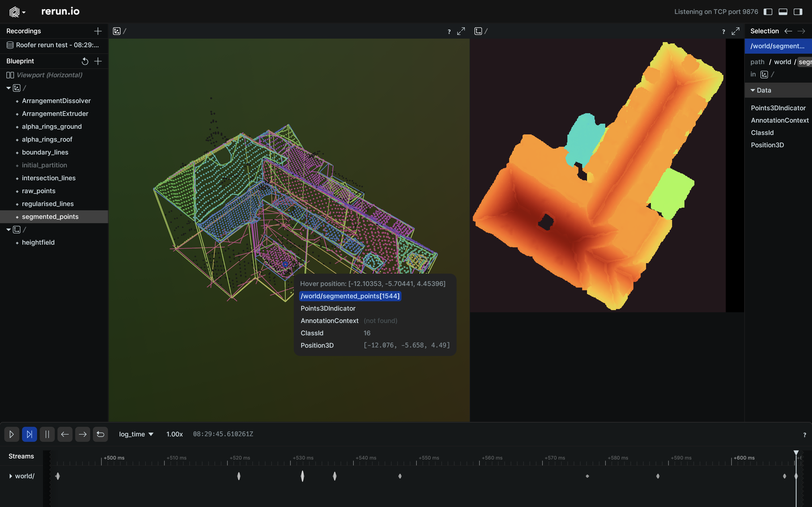
Task: Click the blueprint reset icon
Action: [x=85, y=61]
